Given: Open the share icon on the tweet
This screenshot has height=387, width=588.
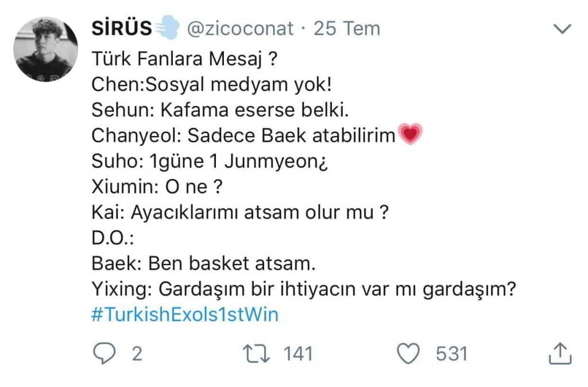Looking at the screenshot, I should click(x=559, y=353).
